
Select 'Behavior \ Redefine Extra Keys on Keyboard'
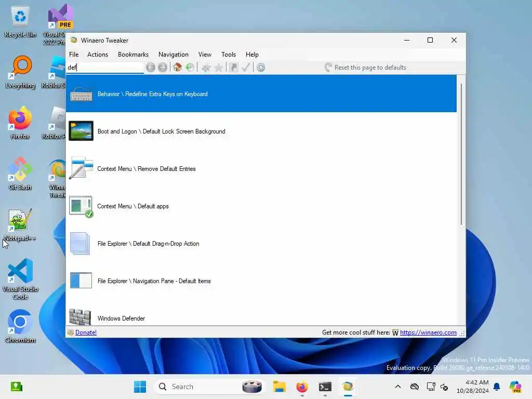pos(261,94)
